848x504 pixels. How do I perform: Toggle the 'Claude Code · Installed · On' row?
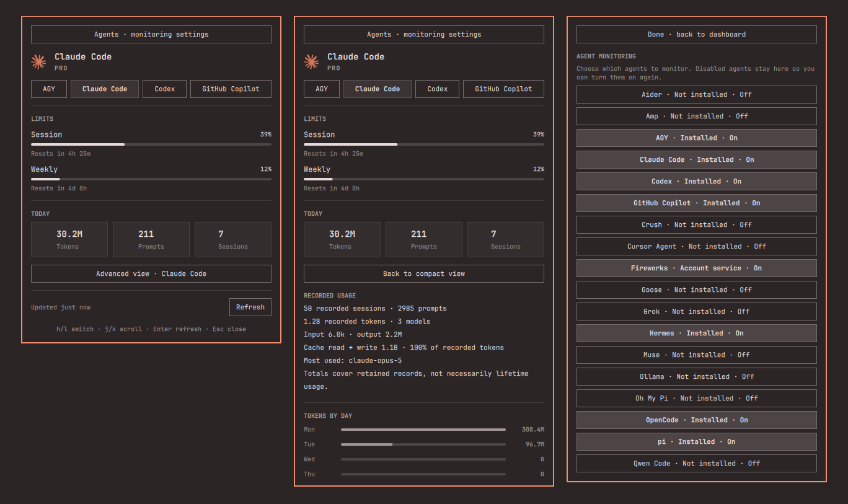point(697,160)
